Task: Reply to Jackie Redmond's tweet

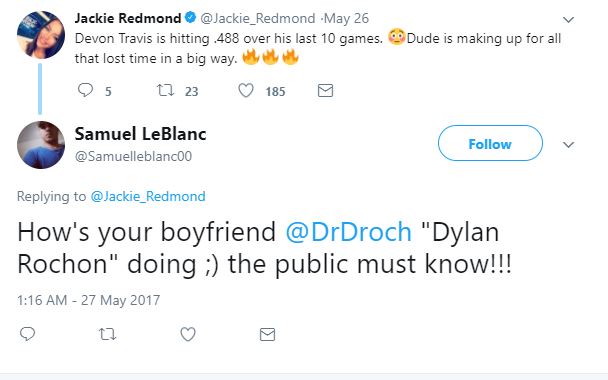Action: coord(85,90)
